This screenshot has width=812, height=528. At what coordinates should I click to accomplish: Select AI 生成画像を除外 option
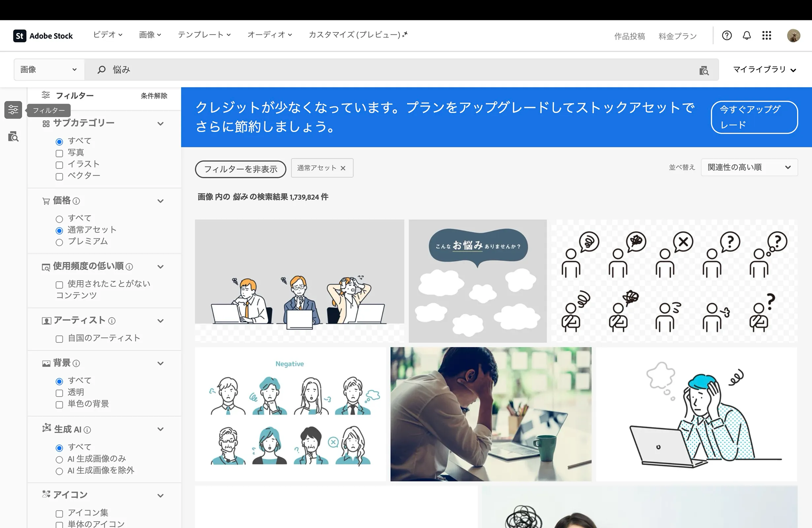click(59, 471)
